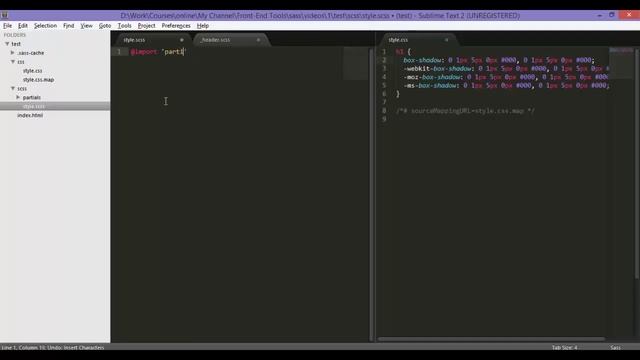This screenshot has width=640, height=360.
Task: Click the status bar line and column text
Action: pos(53,348)
